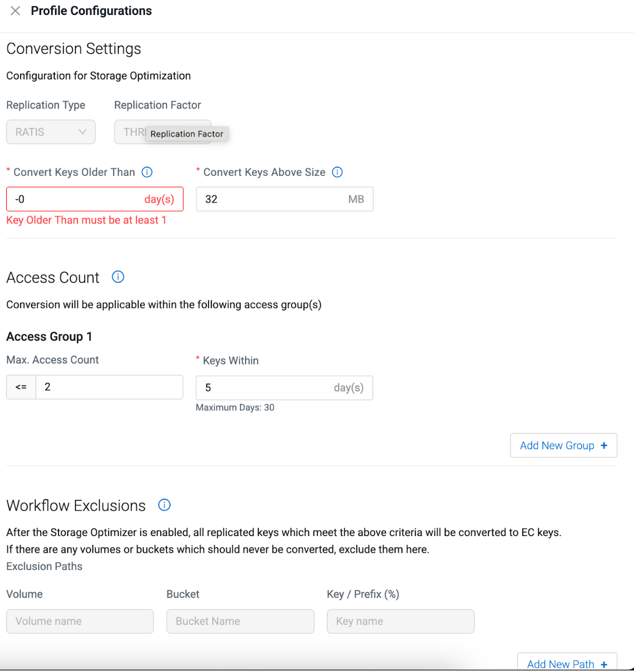Click the Access Count info icon
The image size is (634, 672).
point(118,277)
